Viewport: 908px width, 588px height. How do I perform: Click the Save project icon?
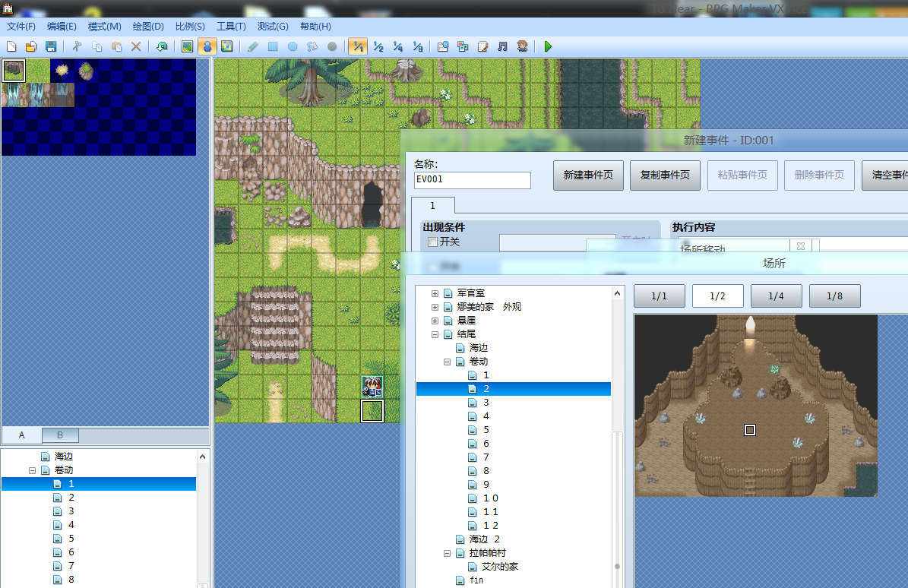[51, 46]
